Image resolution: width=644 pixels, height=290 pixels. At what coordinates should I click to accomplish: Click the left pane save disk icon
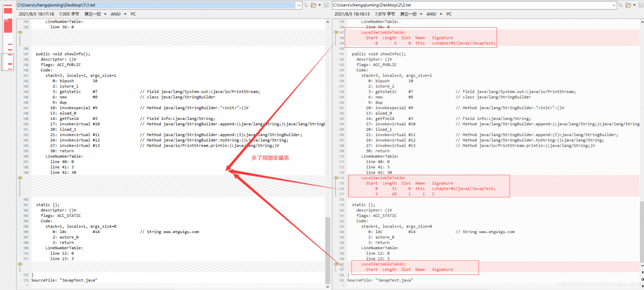pos(326,5)
